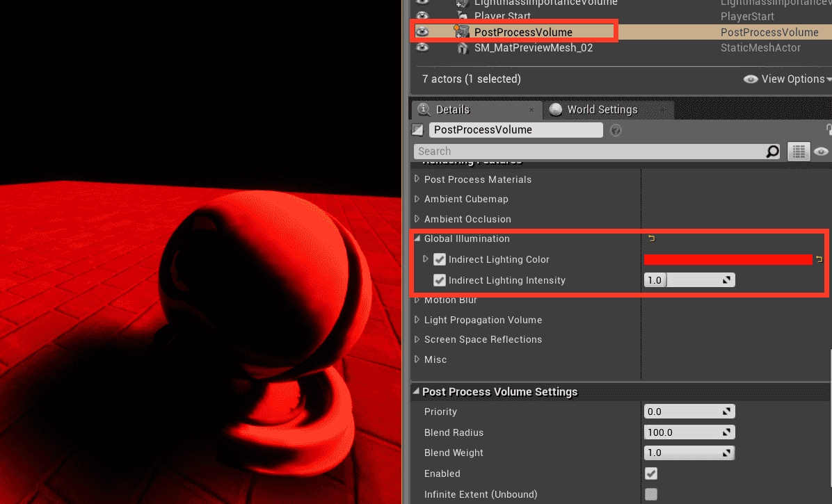Hide PostProcessVolume using its eye icon
The image size is (832, 504).
[x=422, y=32]
